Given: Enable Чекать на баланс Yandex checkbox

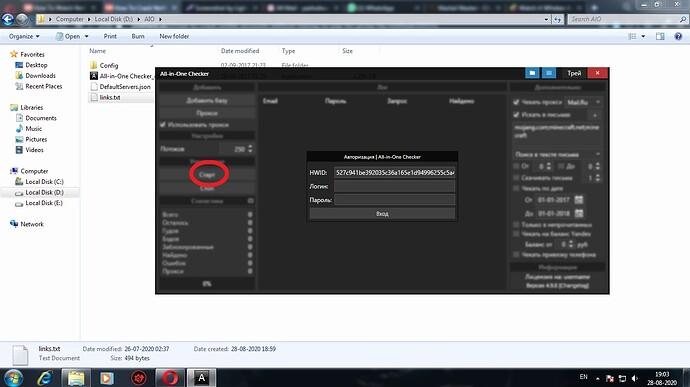Looking at the screenshot, I should click(516, 234).
